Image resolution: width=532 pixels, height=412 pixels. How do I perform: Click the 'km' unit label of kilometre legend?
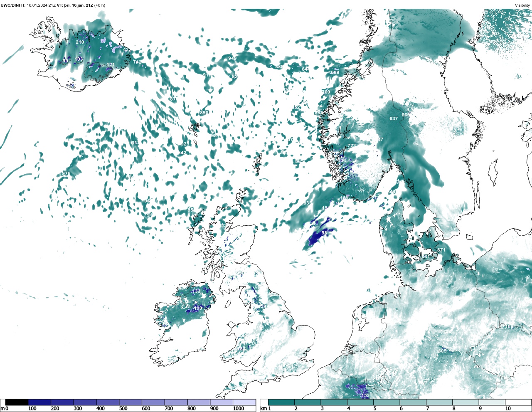(x=264, y=409)
